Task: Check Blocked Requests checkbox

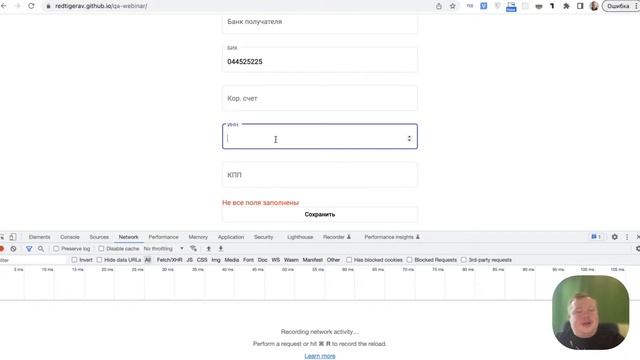Action: click(409, 260)
